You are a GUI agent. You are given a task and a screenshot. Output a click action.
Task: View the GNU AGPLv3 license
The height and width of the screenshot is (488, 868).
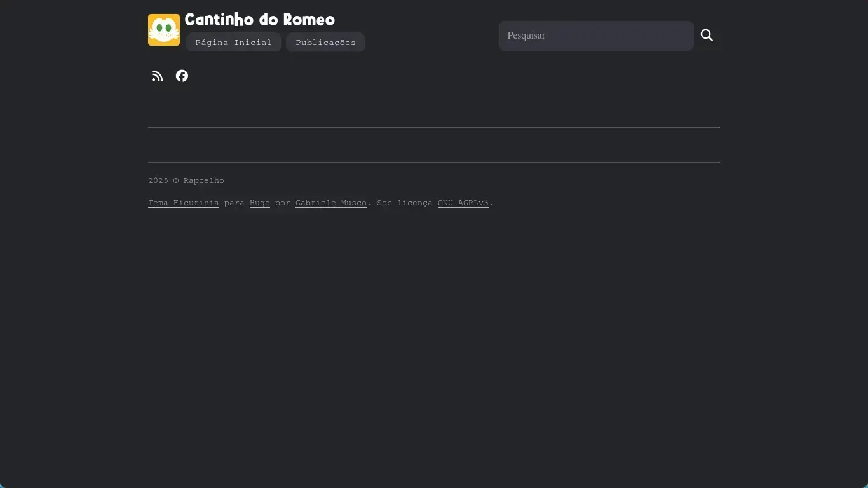[463, 203]
